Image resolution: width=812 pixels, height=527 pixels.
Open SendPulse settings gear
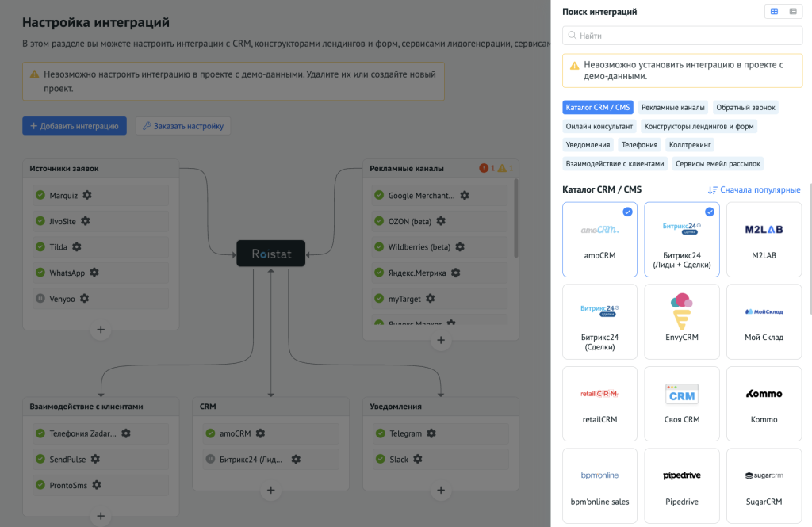[94, 459]
